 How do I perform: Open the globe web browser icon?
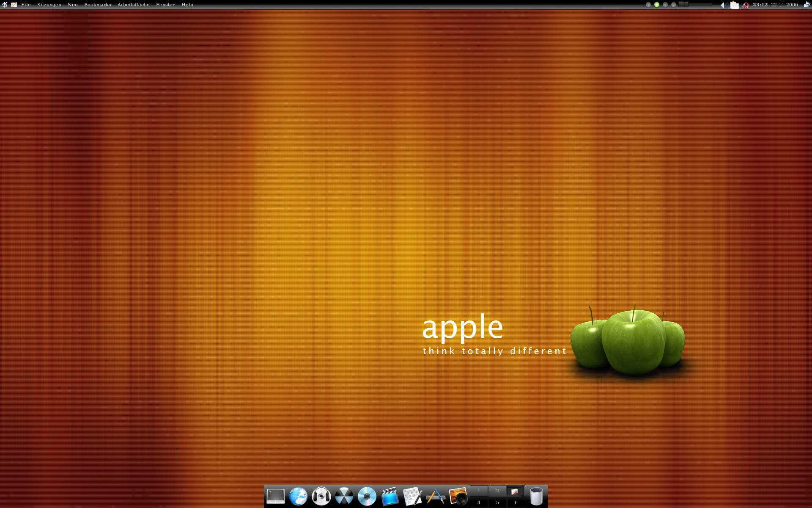click(299, 496)
